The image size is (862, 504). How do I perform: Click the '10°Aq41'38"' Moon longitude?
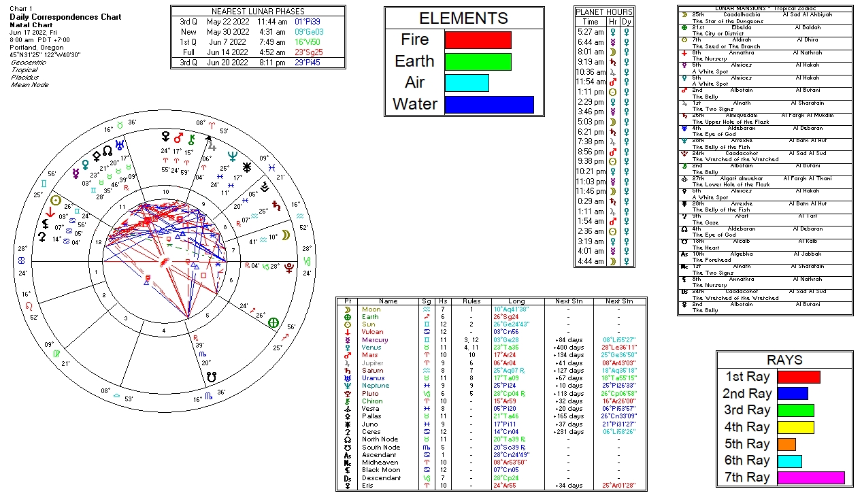(510, 309)
